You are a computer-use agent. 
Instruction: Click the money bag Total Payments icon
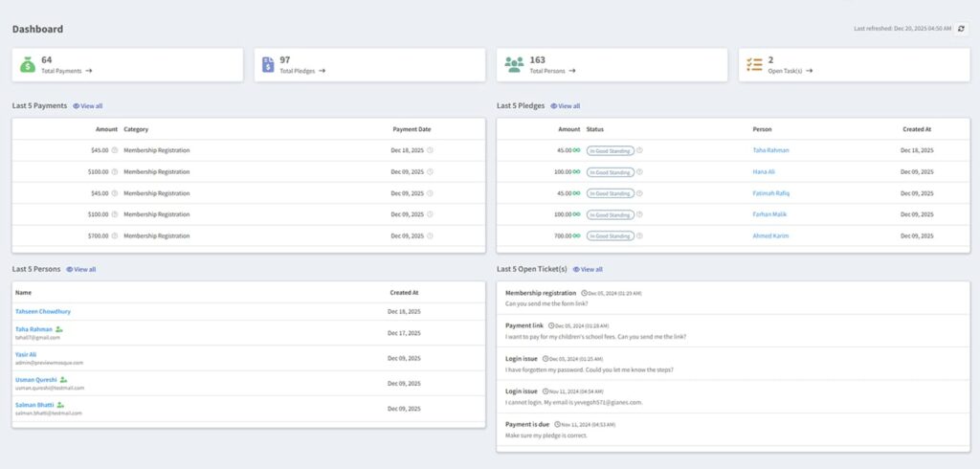tap(28, 64)
